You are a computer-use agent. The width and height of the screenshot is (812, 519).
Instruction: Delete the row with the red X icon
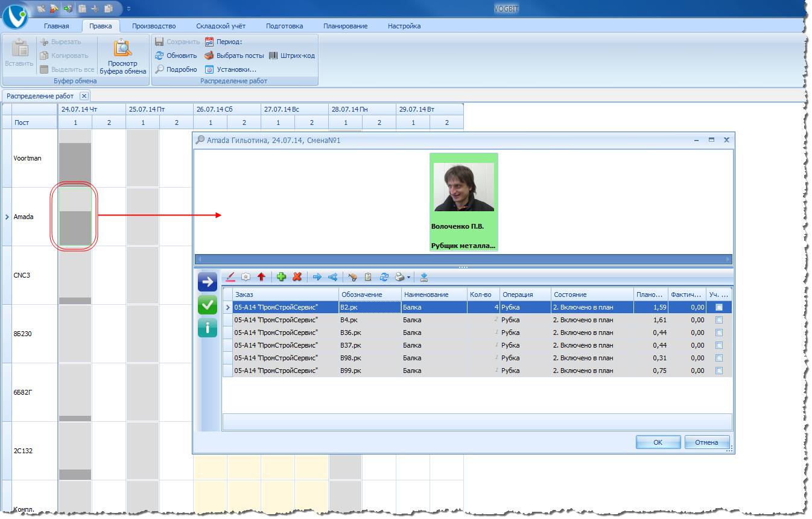[x=297, y=277]
